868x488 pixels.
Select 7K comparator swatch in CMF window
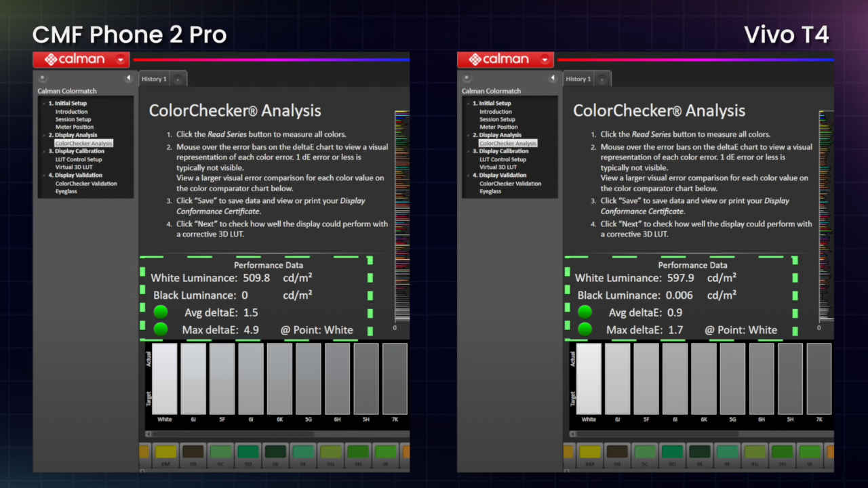(395, 379)
